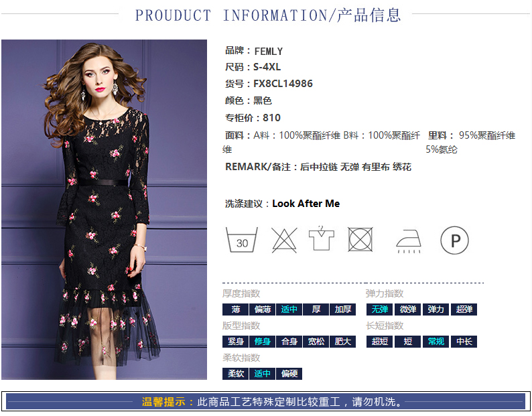Click the PROUDUCT INFORMATION heading
Screen dimensions: 532x416
(268, 15)
